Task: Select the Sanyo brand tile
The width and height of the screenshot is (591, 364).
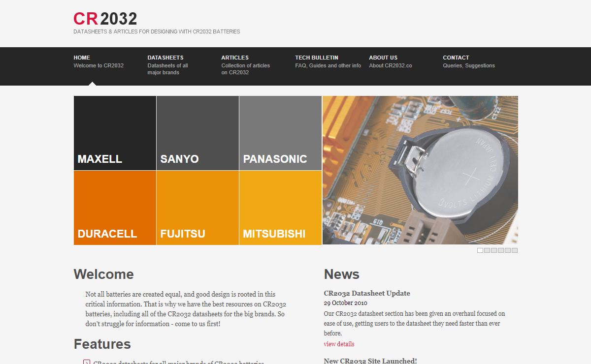Action: pyautogui.click(x=197, y=133)
